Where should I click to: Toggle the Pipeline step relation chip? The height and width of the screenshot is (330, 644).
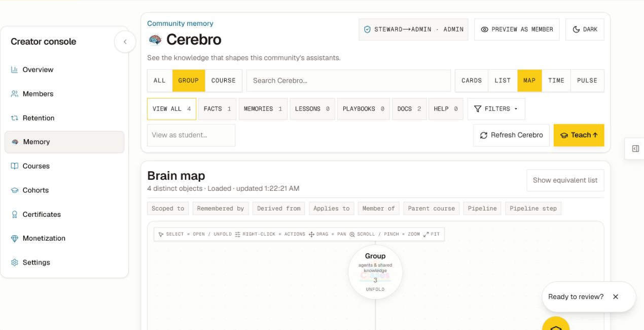coord(533,208)
